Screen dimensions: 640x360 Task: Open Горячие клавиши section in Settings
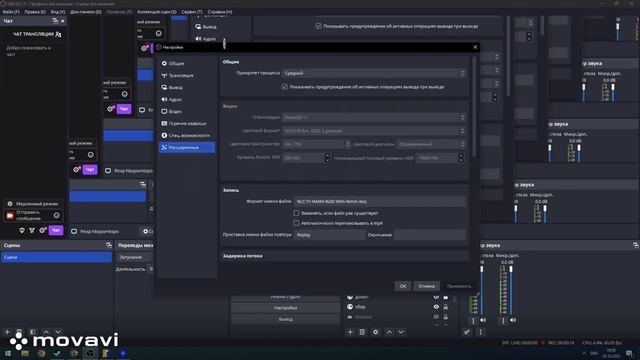pyautogui.click(x=187, y=123)
